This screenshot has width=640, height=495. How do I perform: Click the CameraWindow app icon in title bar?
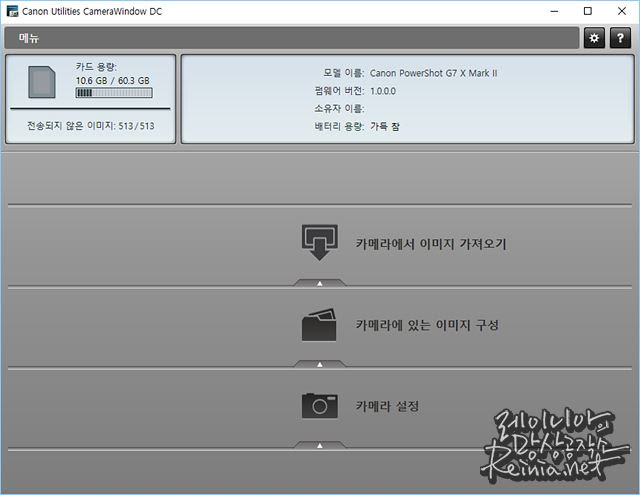[x=12, y=11]
